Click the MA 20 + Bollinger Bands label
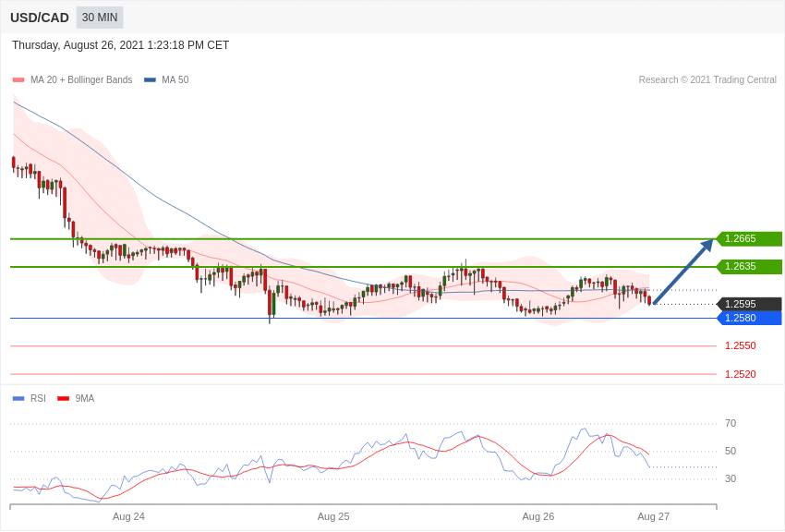The width and height of the screenshot is (785, 532). click(x=81, y=80)
